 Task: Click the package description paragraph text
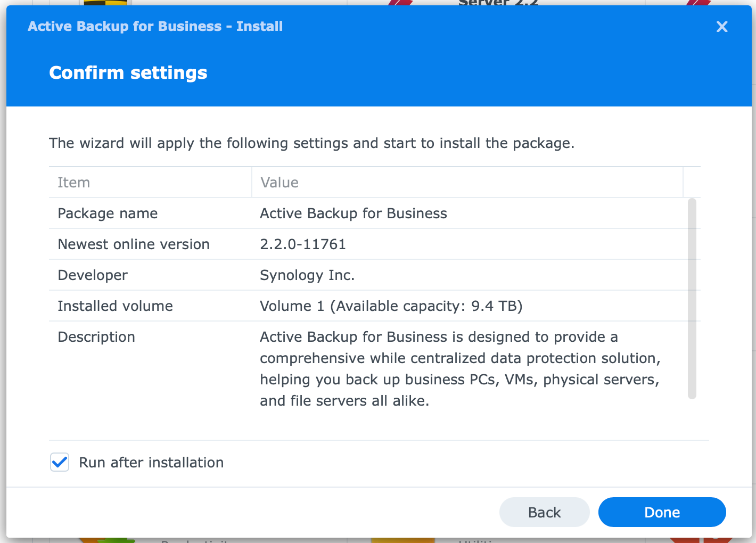point(459,369)
